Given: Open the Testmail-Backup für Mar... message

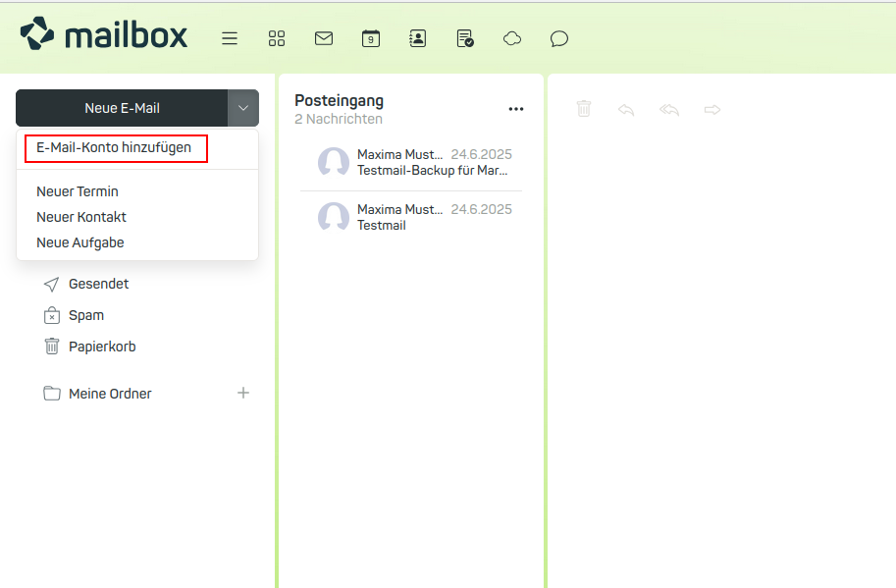Looking at the screenshot, I should (411, 162).
